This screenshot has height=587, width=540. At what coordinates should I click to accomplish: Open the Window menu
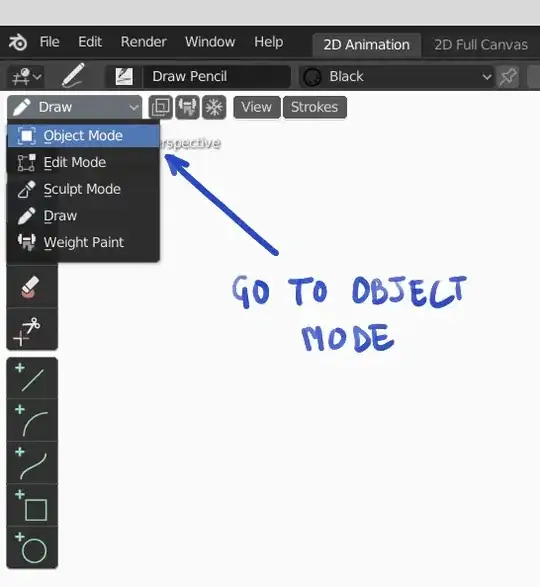click(210, 42)
